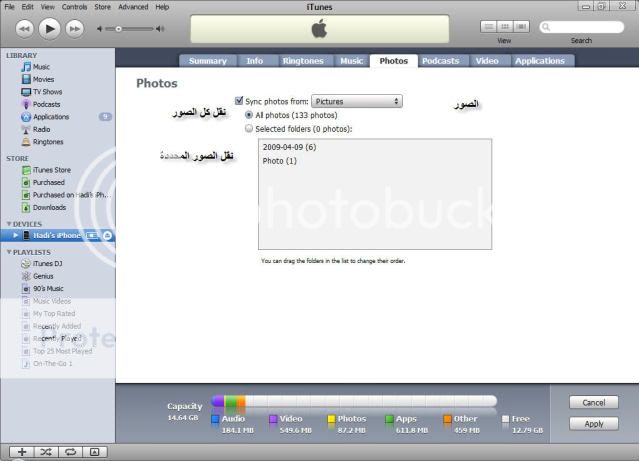Screen dimensions: 639x461
Task: Focus the Search input field
Action: coord(582,27)
